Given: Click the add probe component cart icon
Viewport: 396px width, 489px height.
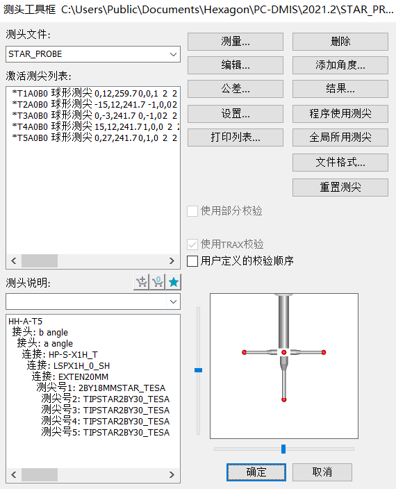Looking at the screenshot, I should (x=141, y=282).
